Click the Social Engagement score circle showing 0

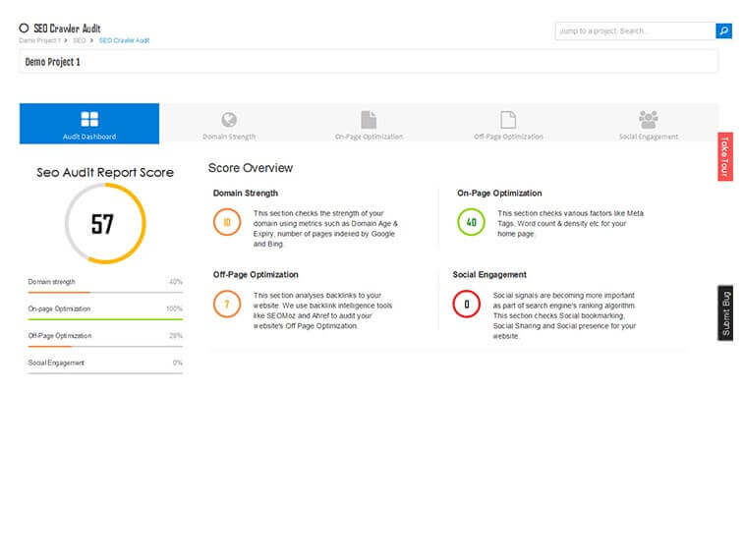click(466, 305)
